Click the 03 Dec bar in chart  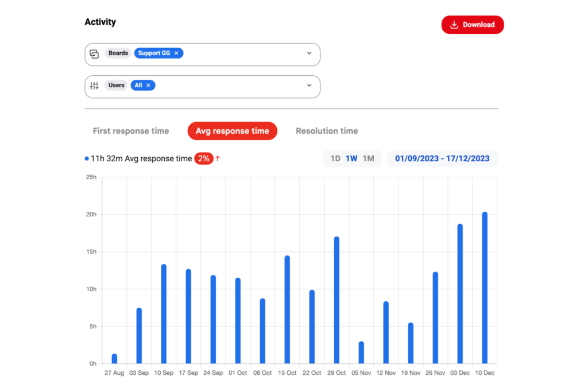pos(460,294)
